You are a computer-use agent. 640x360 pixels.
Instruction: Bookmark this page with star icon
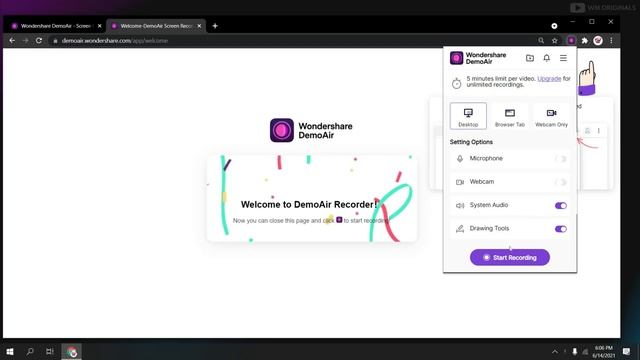pos(554,40)
